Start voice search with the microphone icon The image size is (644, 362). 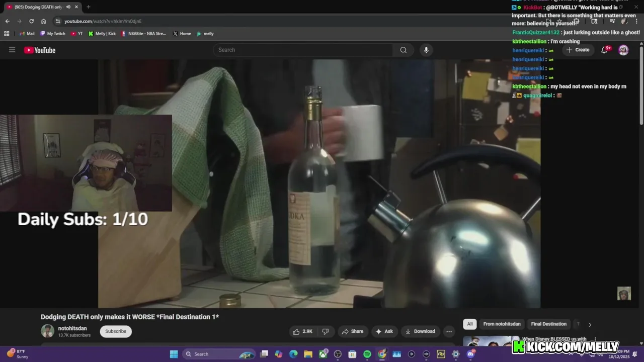(x=426, y=50)
